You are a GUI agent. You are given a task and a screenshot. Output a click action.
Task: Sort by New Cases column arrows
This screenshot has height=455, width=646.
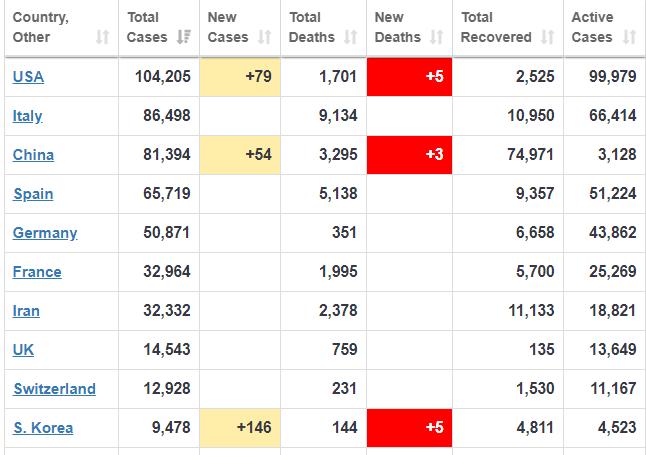pos(264,37)
